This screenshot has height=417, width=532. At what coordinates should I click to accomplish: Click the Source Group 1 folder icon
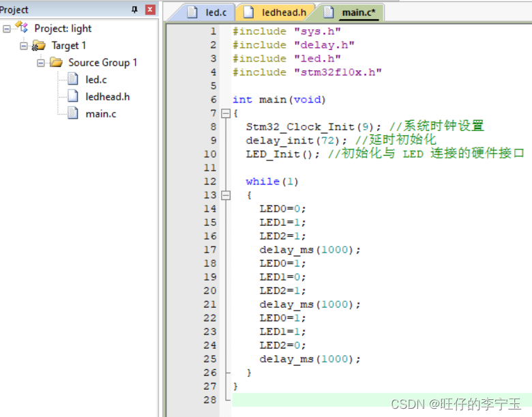click(56, 62)
